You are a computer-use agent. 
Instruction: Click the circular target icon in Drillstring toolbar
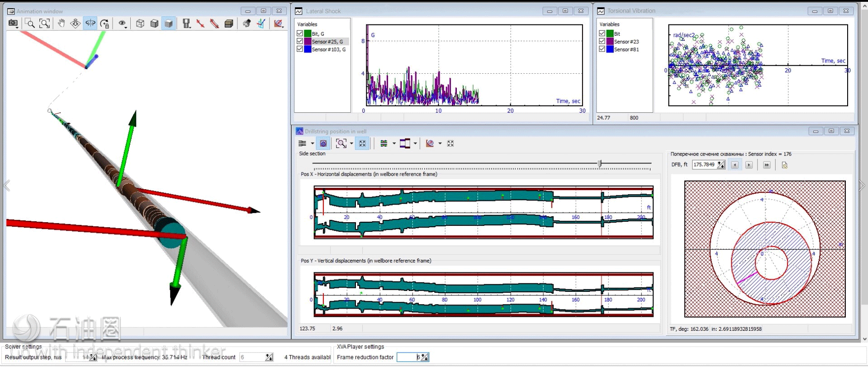[x=323, y=143]
